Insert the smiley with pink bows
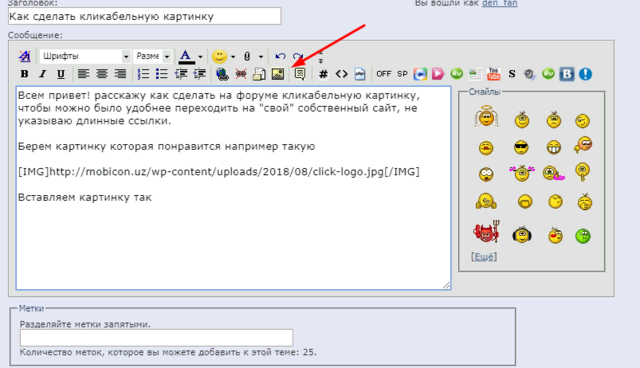640x368 pixels. (522, 173)
